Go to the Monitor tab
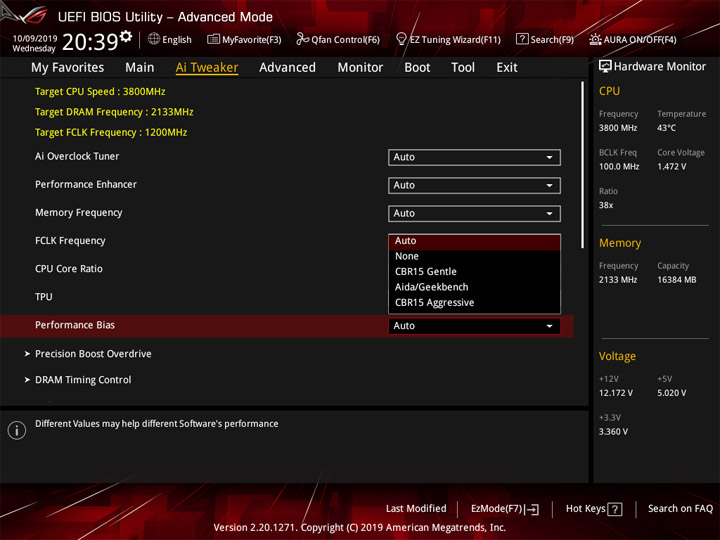This screenshot has height=540, width=720. [x=360, y=68]
